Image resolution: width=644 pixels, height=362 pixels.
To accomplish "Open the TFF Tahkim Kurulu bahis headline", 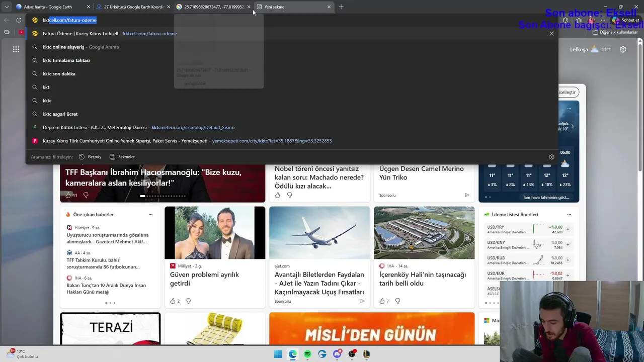I will (103, 263).
